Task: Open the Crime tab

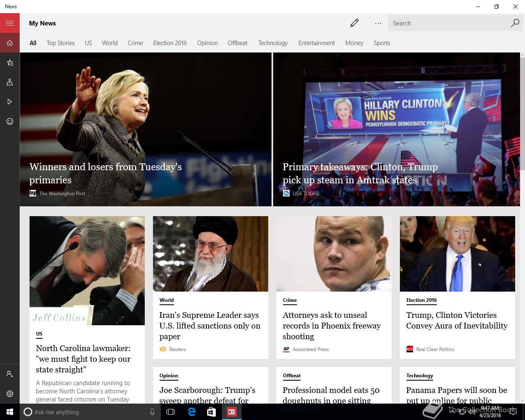Action: (135, 43)
